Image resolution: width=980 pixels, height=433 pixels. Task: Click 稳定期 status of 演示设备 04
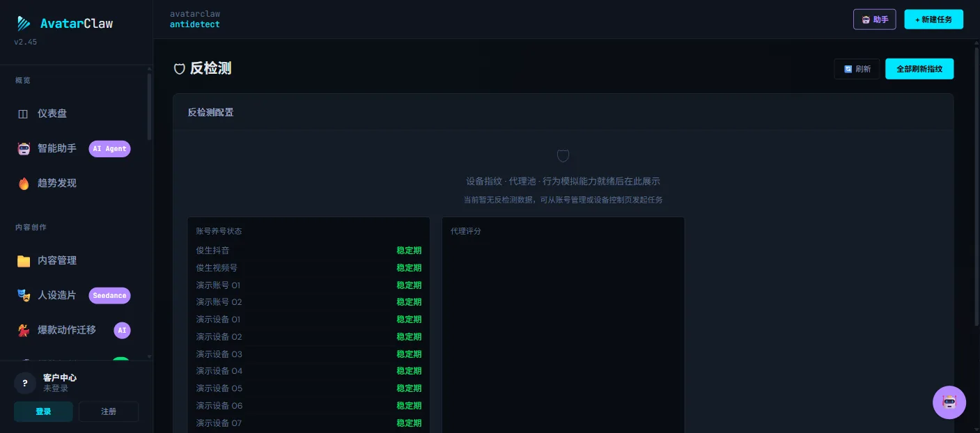click(409, 371)
